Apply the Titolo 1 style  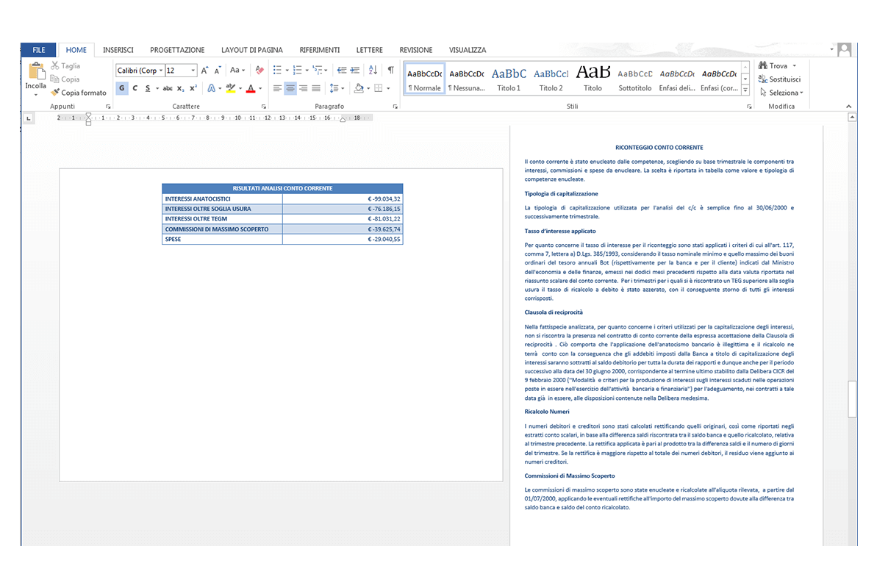(509, 79)
